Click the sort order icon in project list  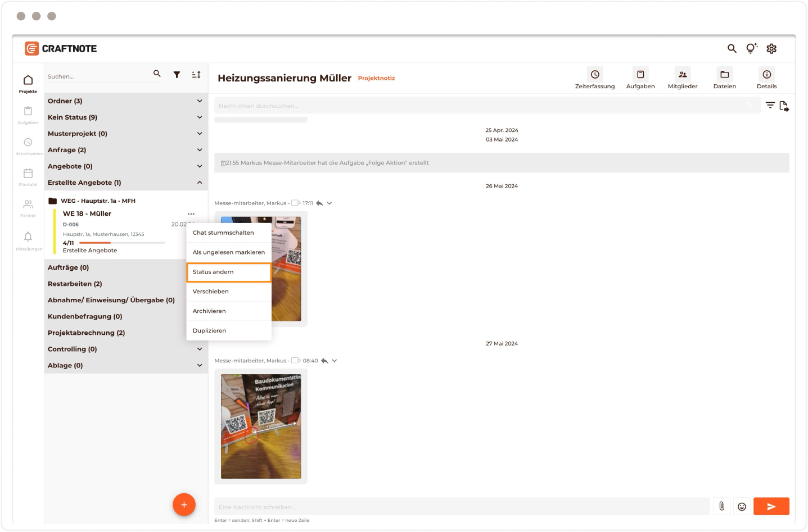coord(196,75)
